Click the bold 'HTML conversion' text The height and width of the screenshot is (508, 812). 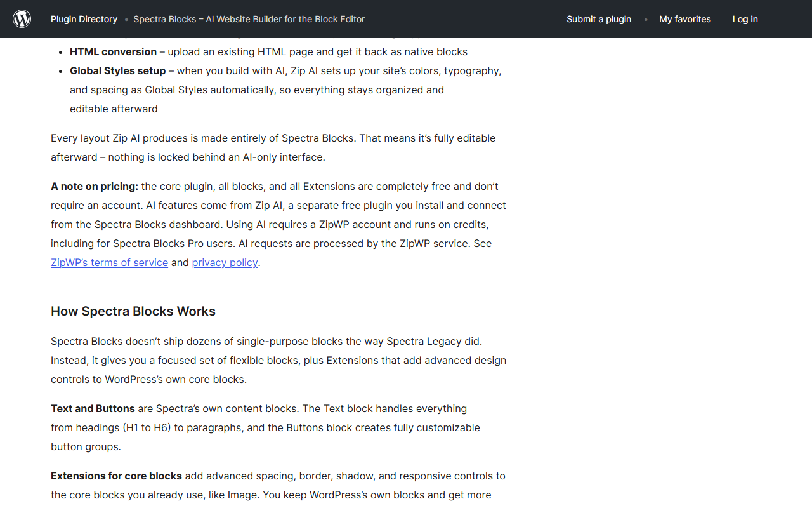point(114,51)
